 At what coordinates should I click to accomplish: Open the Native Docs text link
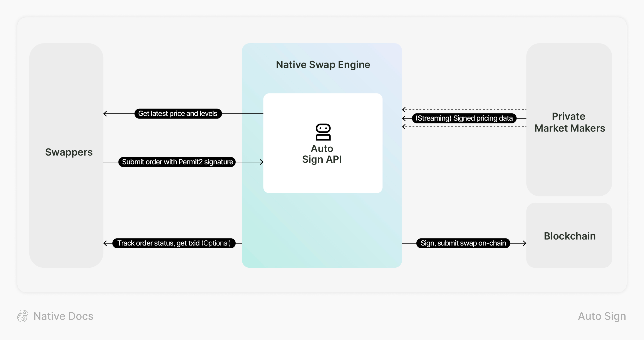[63, 316]
